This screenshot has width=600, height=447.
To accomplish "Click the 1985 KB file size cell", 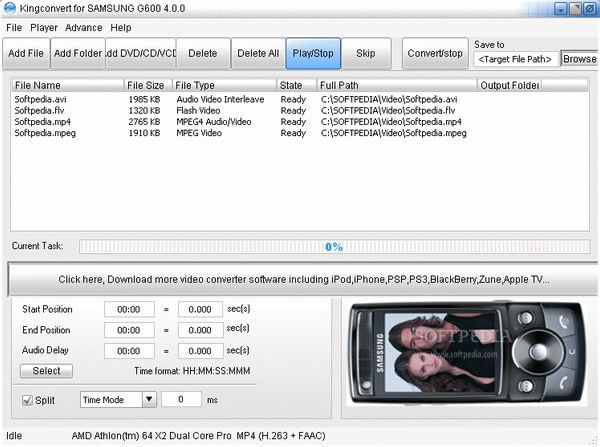I will click(144, 100).
